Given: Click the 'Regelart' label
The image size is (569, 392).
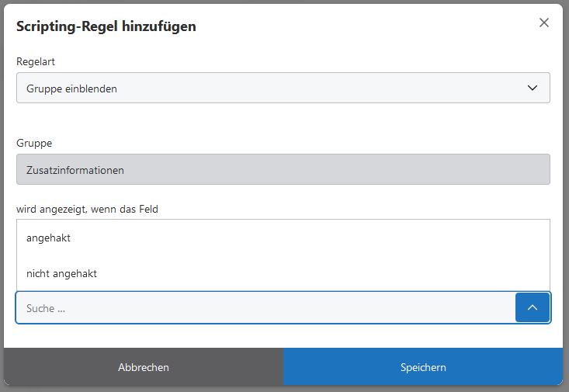Looking at the screenshot, I should (36, 61).
